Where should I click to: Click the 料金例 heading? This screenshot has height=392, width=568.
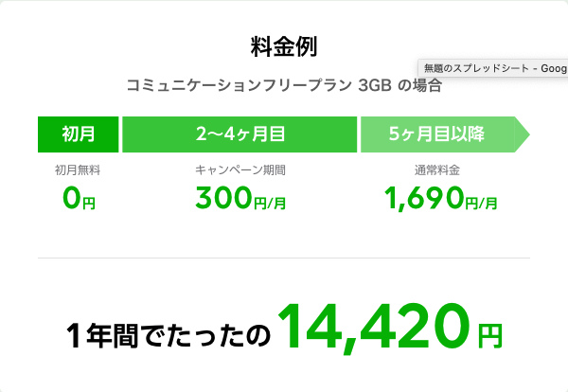[284, 46]
